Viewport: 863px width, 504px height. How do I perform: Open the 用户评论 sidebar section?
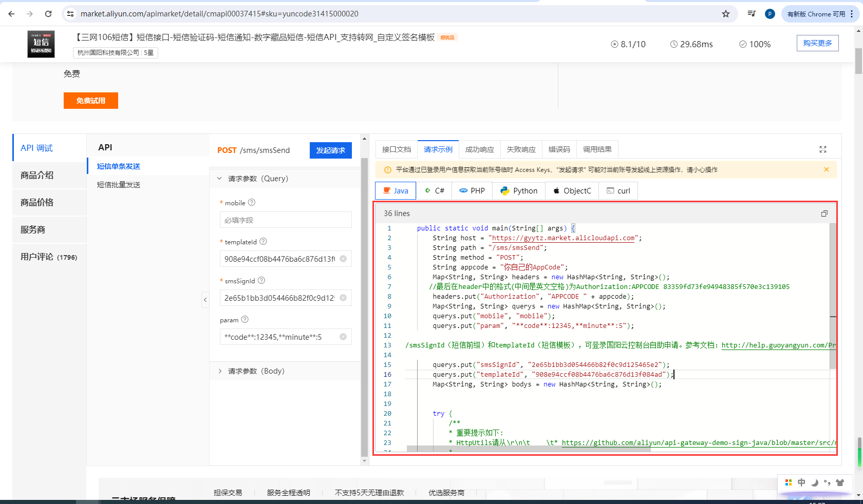[x=49, y=257]
